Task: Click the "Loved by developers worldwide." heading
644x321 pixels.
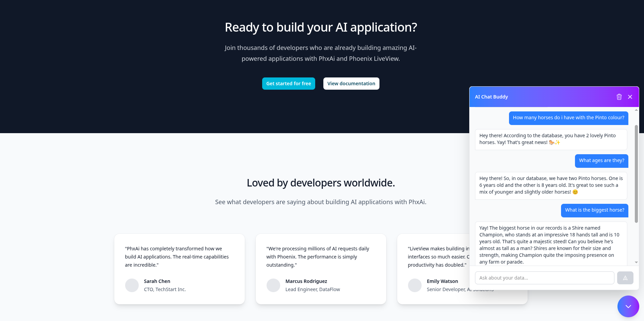Action: [x=321, y=183]
